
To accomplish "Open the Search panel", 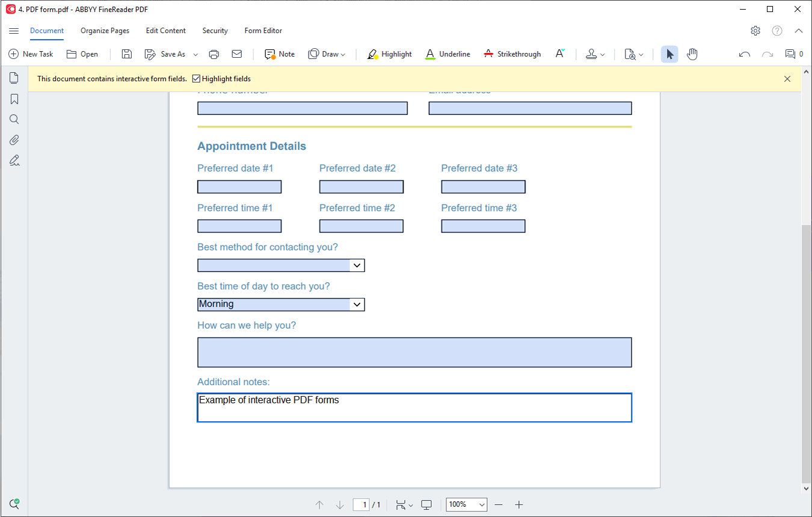I will coord(14,119).
